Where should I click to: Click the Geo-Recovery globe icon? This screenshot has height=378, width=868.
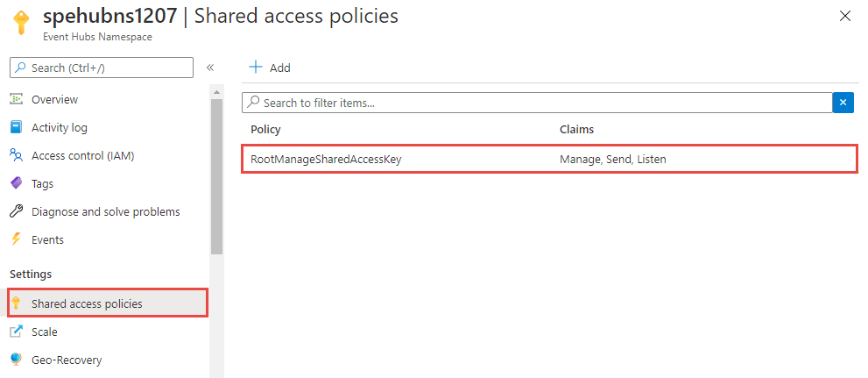(16, 360)
